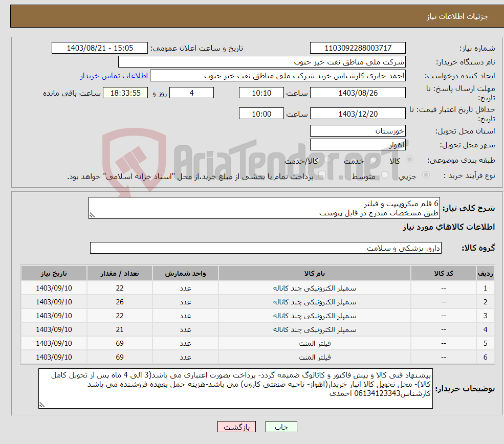Screen dimensions: 504x444
Task: Click the بازگشت (back) button
Action: pyautogui.click(x=236, y=427)
